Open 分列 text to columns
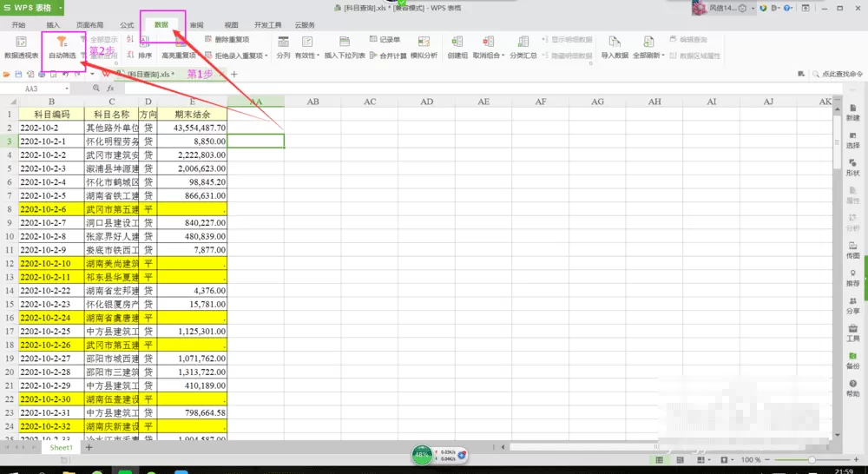Image resolution: width=868 pixels, height=474 pixels. [284, 48]
